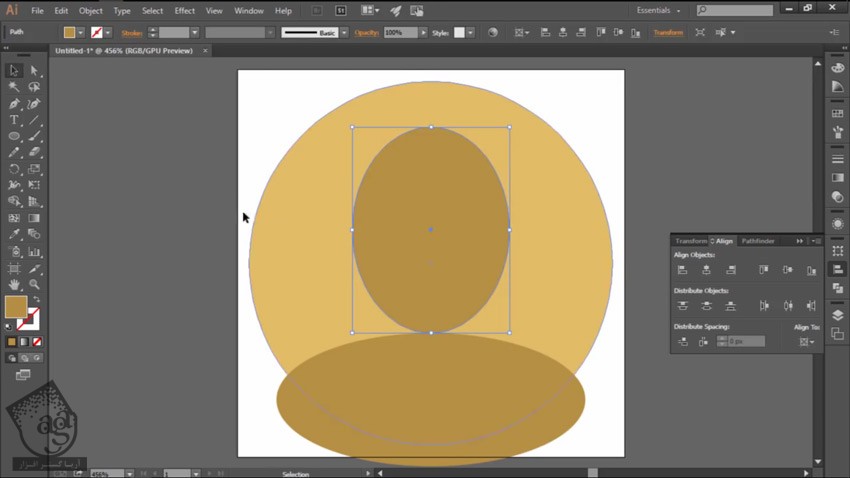Click the large Fill color swatch in toolbox

pos(16,307)
